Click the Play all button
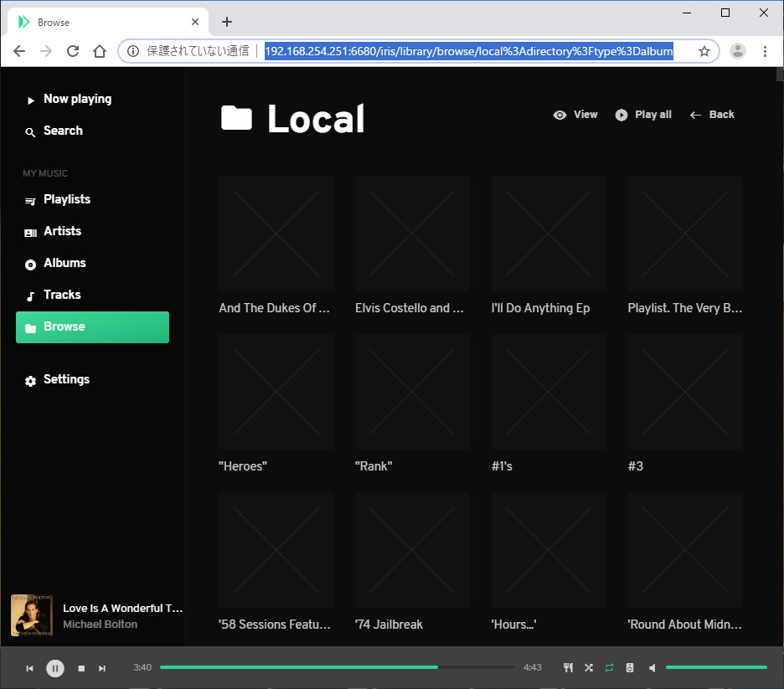The width and height of the screenshot is (784, 689). pyautogui.click(x=643, y=115)
